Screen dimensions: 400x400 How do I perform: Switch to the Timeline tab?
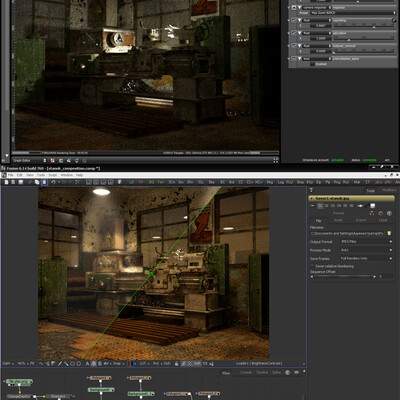[x=262, y=373]
